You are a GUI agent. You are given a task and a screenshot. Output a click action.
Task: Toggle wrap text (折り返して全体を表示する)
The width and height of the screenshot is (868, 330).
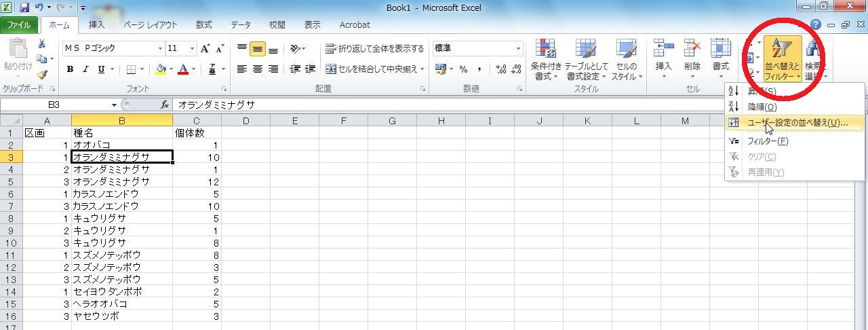(374, 49)
